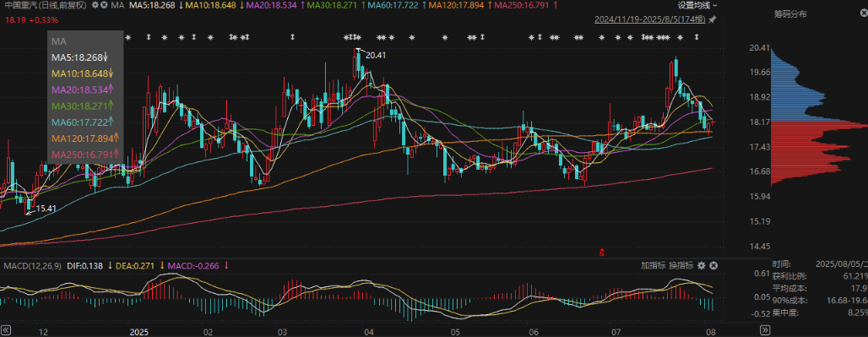Click MA5:18.268 in the MA tooltip box
Image resolution: width=868 pixels, height=337 pixels.
[x=79, y=57]
